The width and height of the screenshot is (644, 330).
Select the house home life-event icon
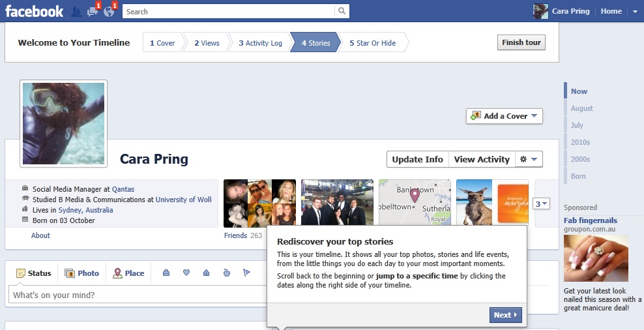(207, 273)
